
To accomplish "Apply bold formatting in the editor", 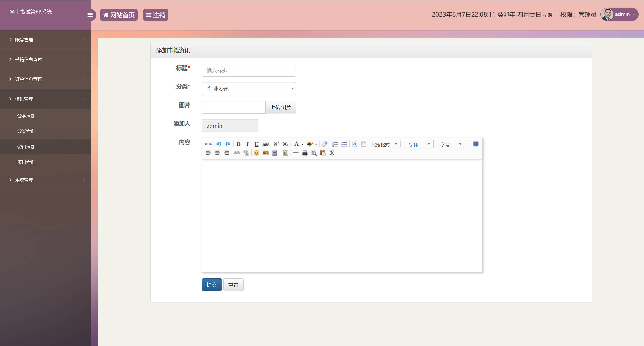I will (238, 144).
